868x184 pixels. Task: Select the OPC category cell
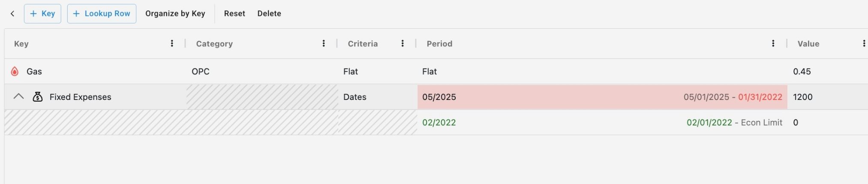click(201, 72)
